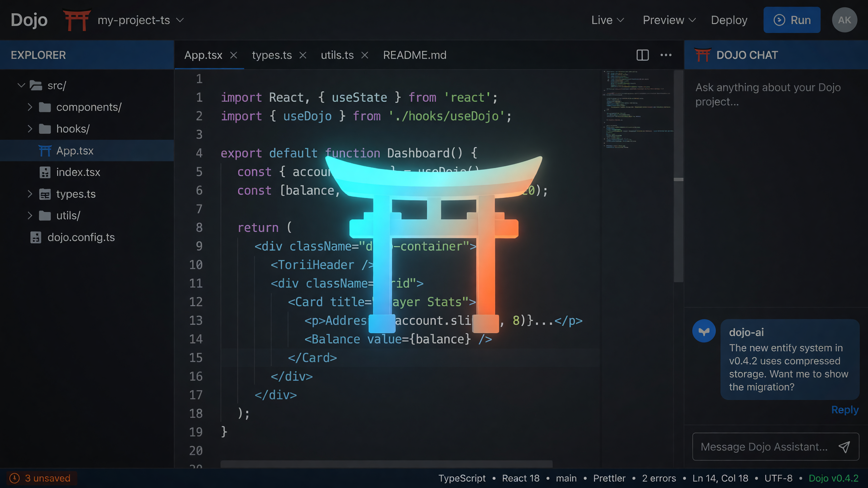868x488 pixels.
Task: Click the Deploy menu item
Action: pyautogui.click(x=729, y=20)
